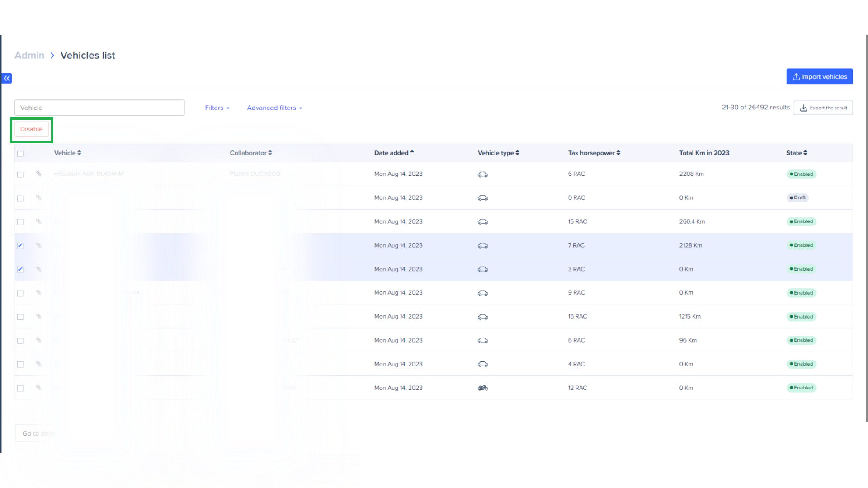Toggle the select-all checkbox in the table header
The image size is (868, 488).
(x=20, y=154)
